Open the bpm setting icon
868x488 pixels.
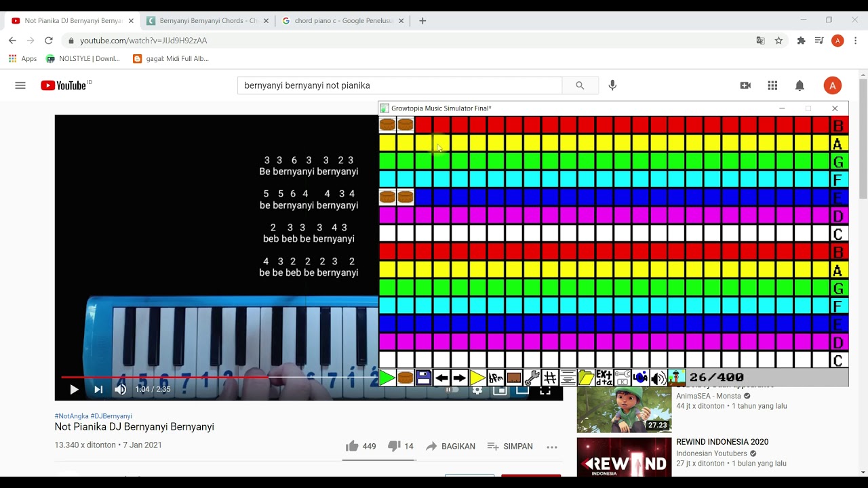(496, 378)
